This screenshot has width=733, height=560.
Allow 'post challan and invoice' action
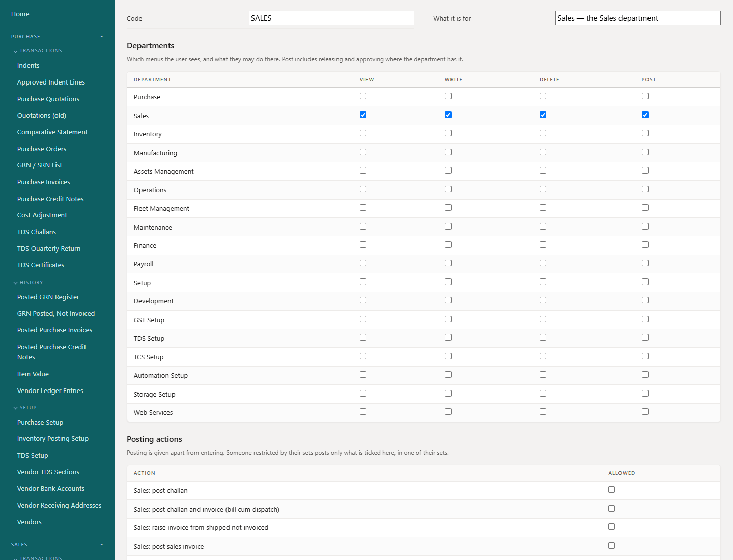pos(611,509)
